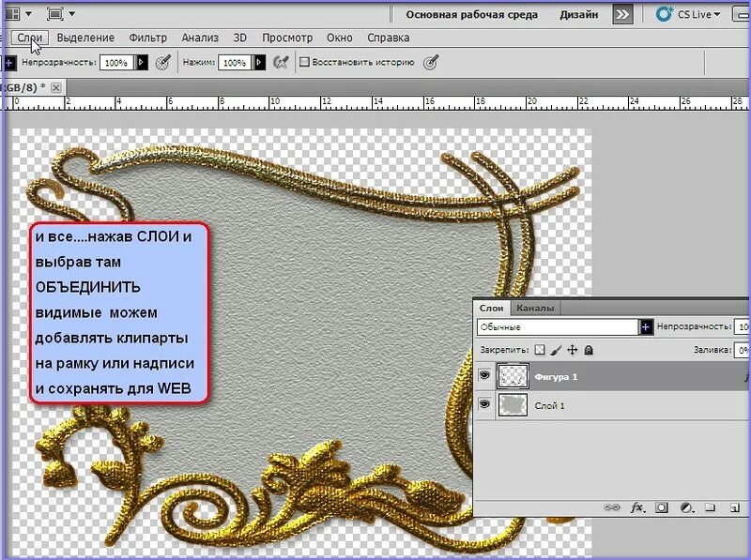
Task: Open the CS Live dropdown
Action: click(689, 14)
